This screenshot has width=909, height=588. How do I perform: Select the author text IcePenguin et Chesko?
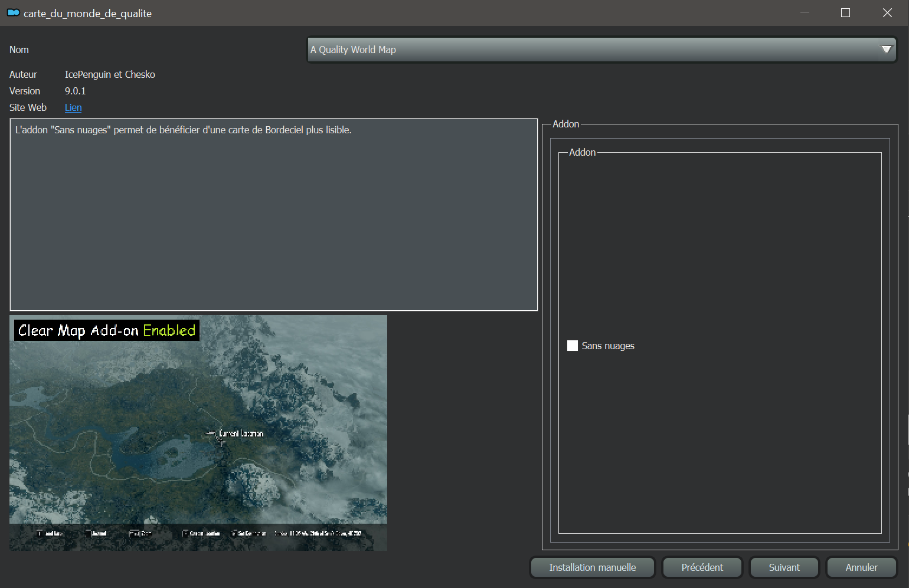[x=110, y=74]
